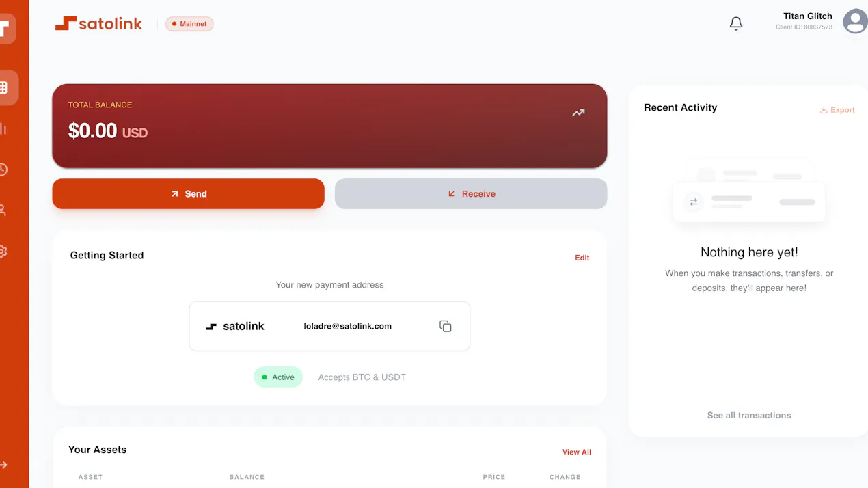Click the Client ID: 80837573 text

804,27
